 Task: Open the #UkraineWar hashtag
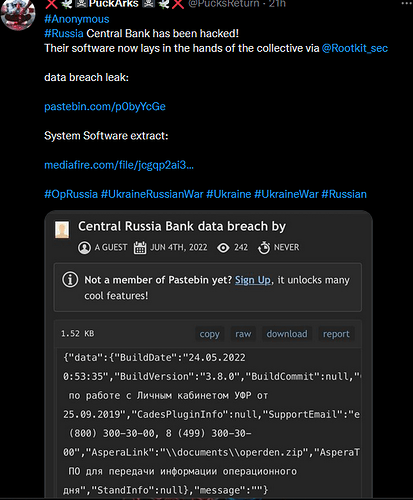286,194
